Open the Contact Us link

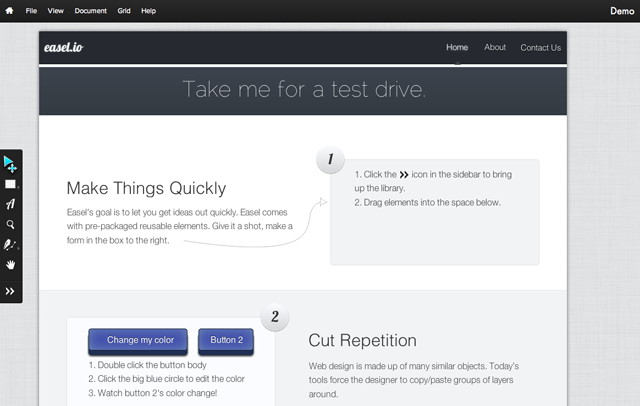(540, 47)
